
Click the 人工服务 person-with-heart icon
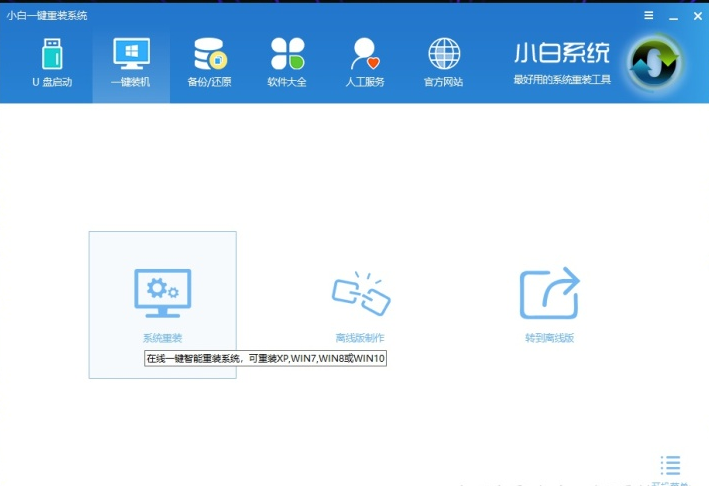(x=365, y=54)
